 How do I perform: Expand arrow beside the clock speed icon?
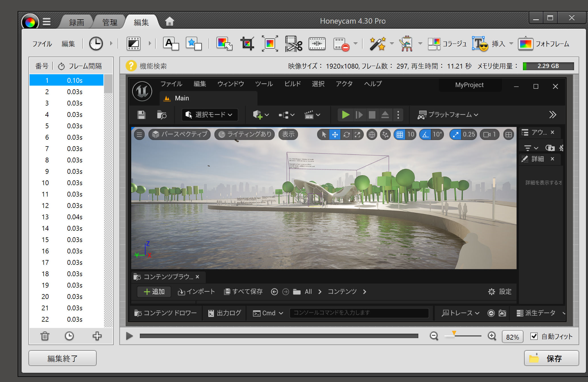click(x=111, y=44)
